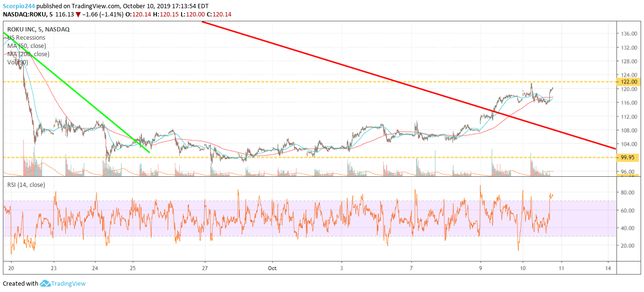Viewport: 644px width, 292px height.
Task: Select the green descending trendline
Action: 77,93
